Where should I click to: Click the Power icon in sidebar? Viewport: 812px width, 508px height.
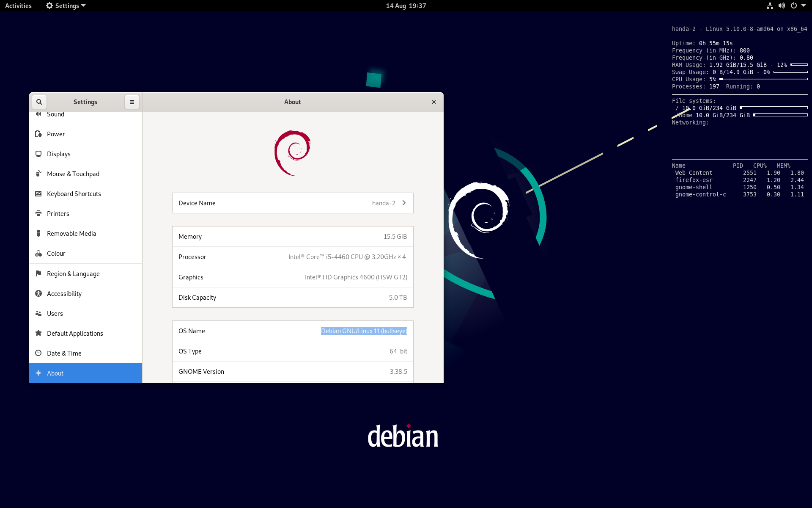38,134
